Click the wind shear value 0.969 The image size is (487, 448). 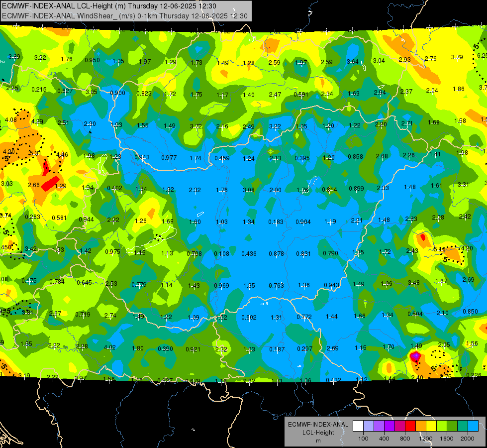(221, 286)
